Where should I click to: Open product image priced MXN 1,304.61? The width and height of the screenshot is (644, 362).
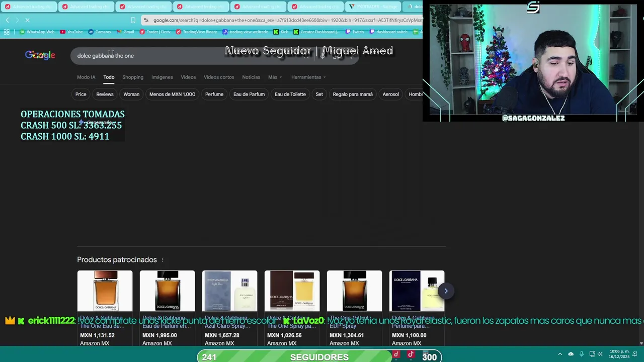point(354,291)
